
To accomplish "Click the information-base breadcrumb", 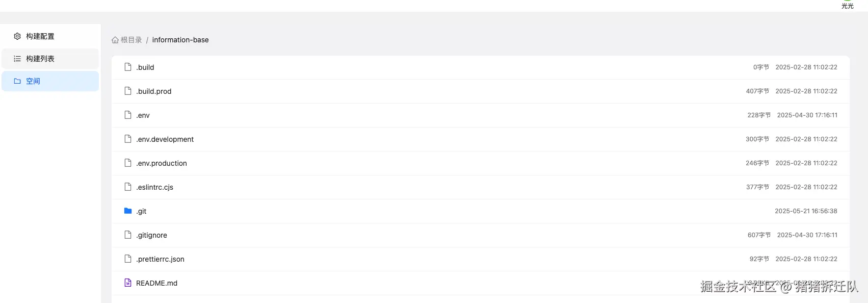I will (180, 40).
